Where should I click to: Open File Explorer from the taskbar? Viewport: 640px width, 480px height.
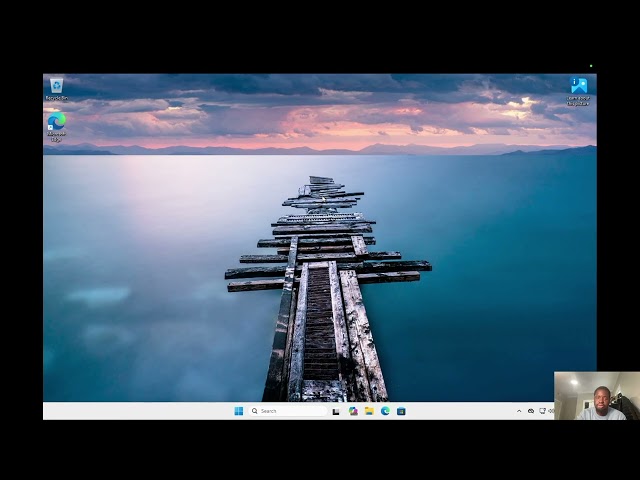point(369,411)
